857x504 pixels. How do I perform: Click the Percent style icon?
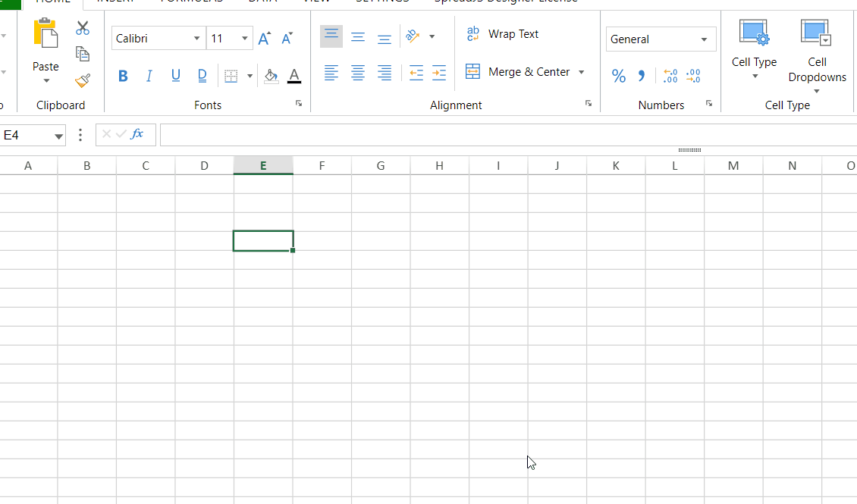[619, 76]
